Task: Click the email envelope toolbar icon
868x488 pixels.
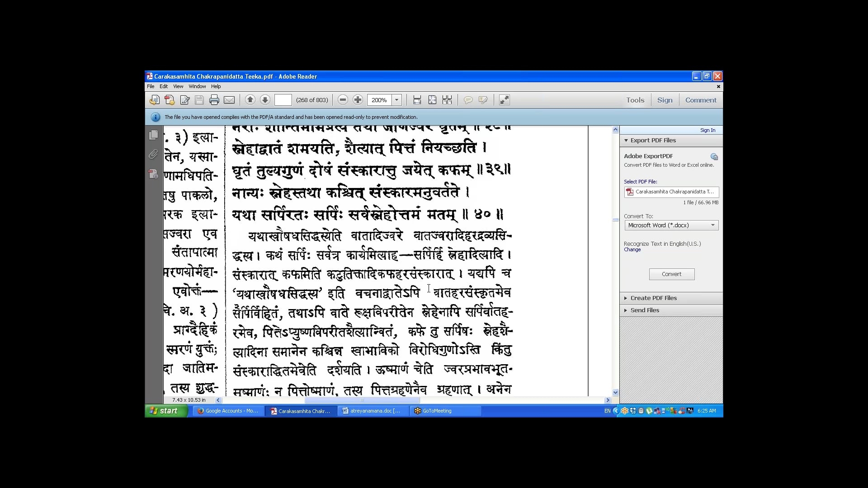Action: pyautogui.click(x=229, y=100)
